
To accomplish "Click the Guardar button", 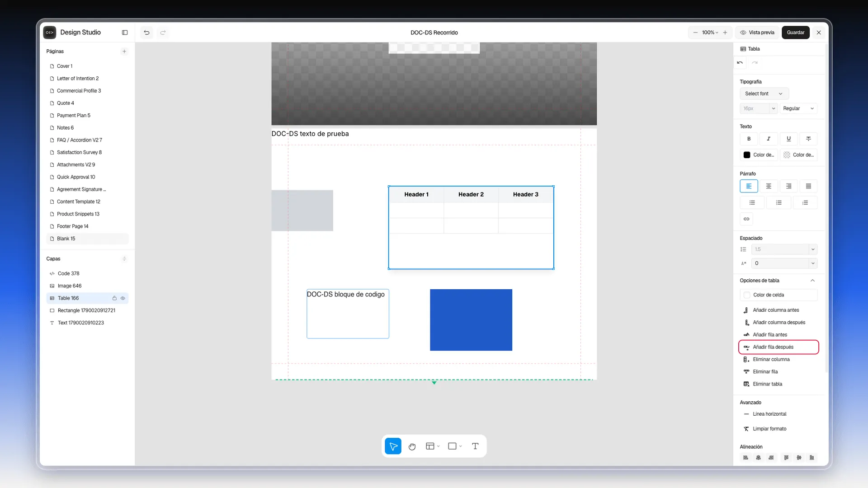I will (795, 33).
